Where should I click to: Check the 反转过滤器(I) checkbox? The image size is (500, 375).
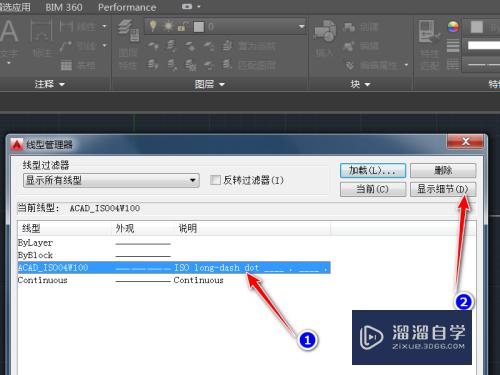pyautogui.click(x=215, y=180)
